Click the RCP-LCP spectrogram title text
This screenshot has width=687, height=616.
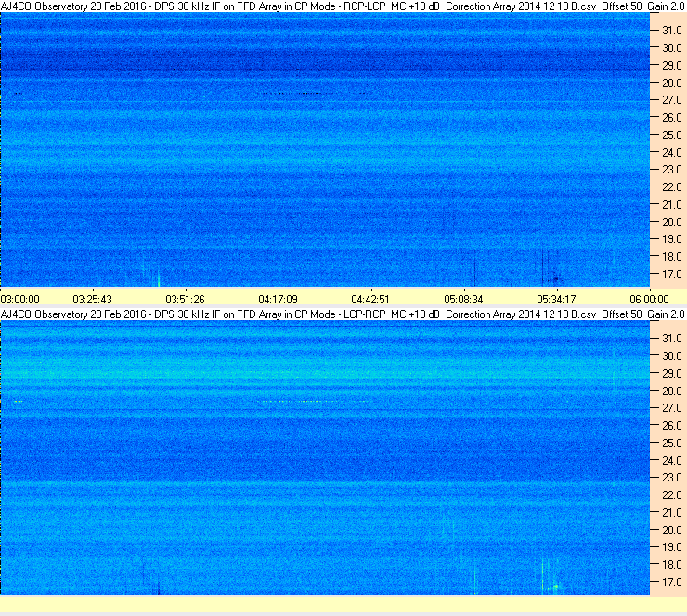click(x=343, y=6)
